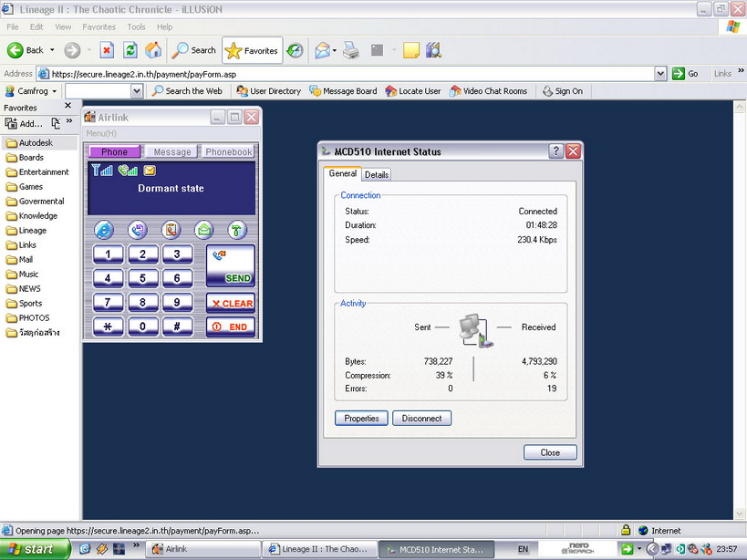Open the Back button history dropdown arrow
Viewport: 747px width, 560px height.
[52, 50]
